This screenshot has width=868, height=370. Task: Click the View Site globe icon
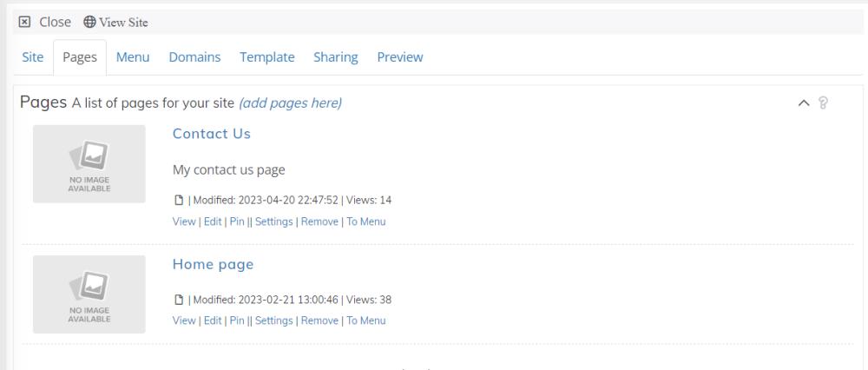coord(89,22)
